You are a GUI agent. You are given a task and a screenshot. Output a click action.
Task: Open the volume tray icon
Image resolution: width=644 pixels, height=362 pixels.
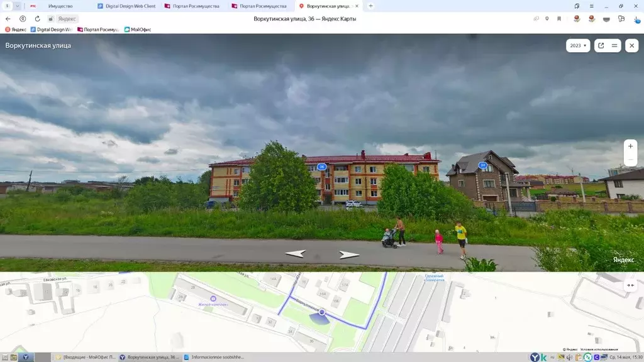click(x=570, y=358)
